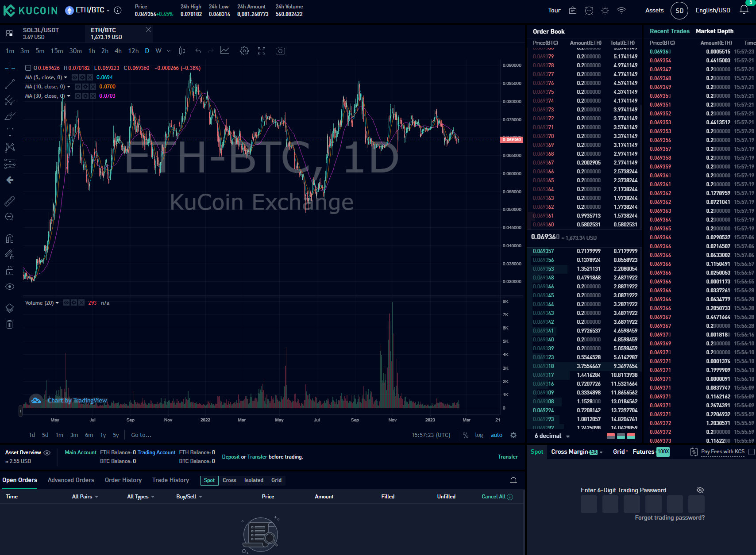The width and height of the screenshot is (756, 555).
Task: Select the patterns drawing tool
Action: coord(10,148)
